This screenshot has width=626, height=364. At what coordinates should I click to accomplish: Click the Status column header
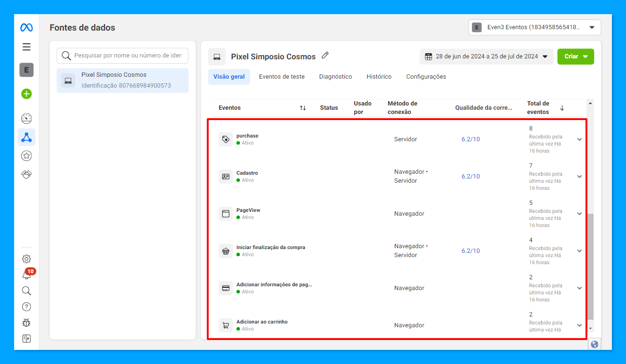pyautogui.click(x=329, y=108)
